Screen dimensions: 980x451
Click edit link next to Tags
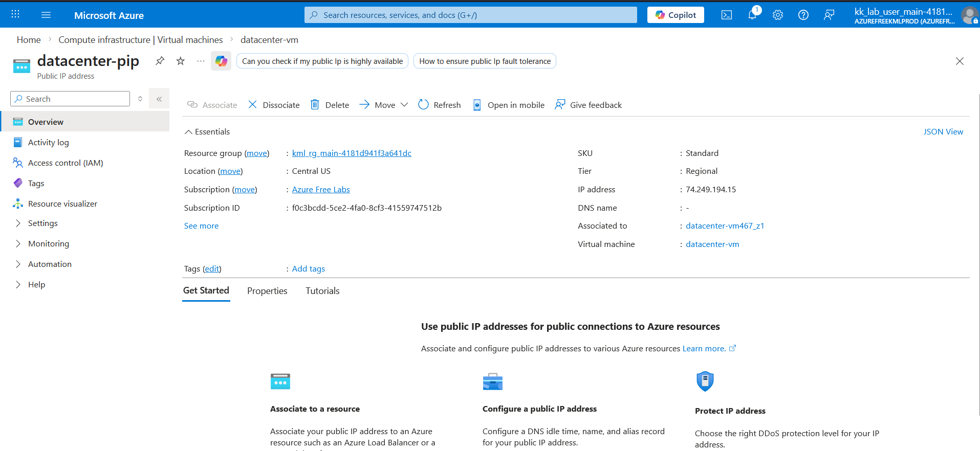click(212, 269)
